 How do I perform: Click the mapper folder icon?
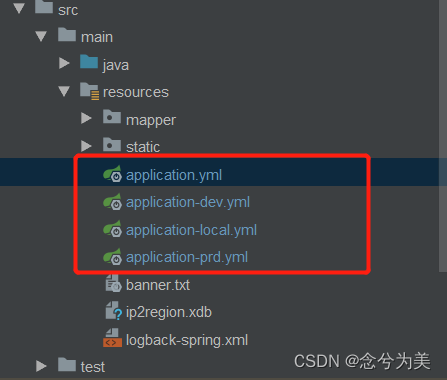coord(112,117)
